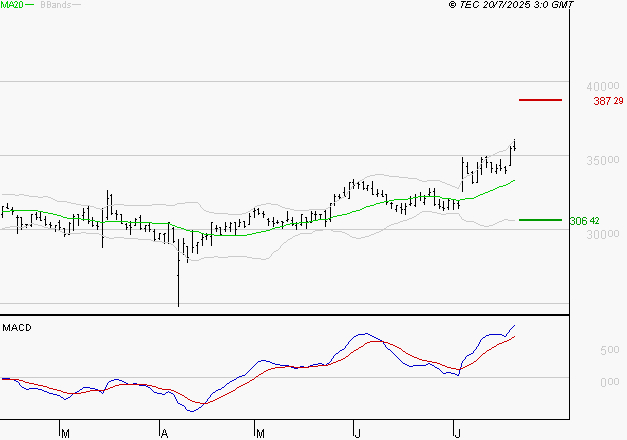Click the 387.29 resistance price label

tap(608, 101)
